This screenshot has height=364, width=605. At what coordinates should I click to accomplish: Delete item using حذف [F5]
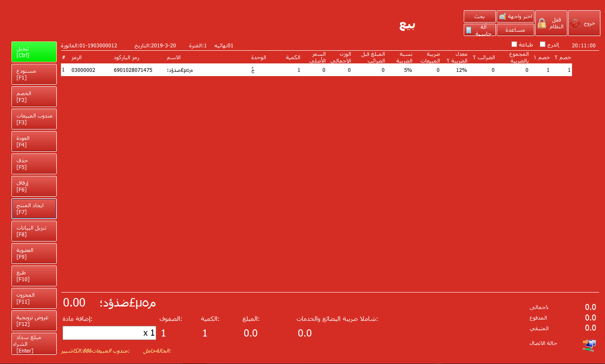click(34, 164)
